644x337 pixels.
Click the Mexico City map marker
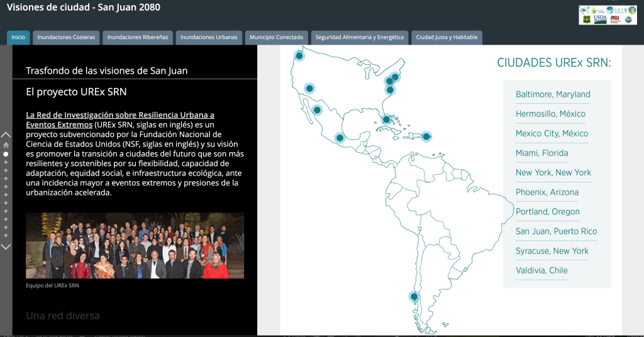[340, 138]
